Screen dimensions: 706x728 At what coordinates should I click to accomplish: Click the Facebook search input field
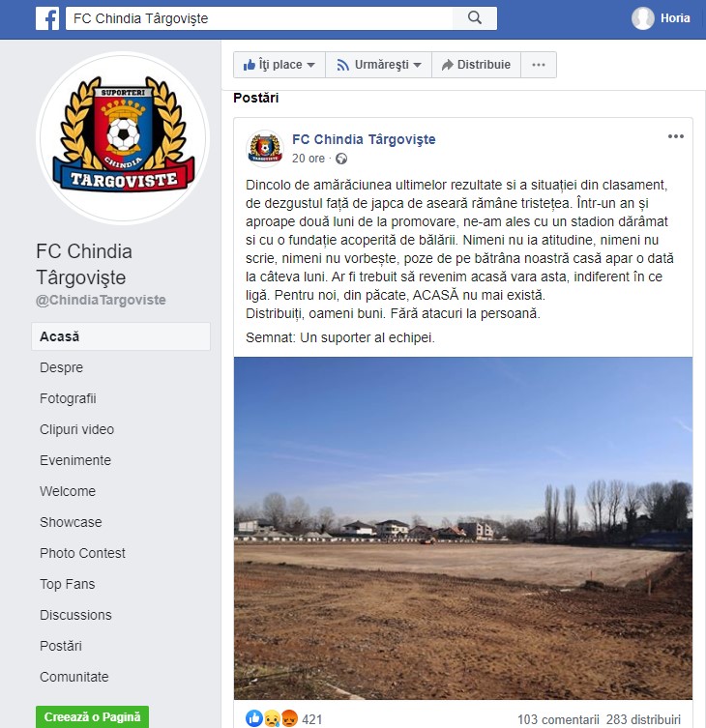[259, 18]
